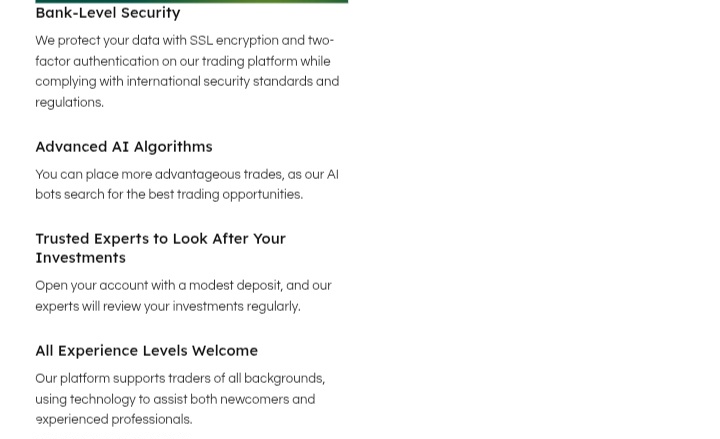Screen dimensions: 720x439
Task: Click the words 'newcomers and' in last paragraph
Action: [268, 400]
